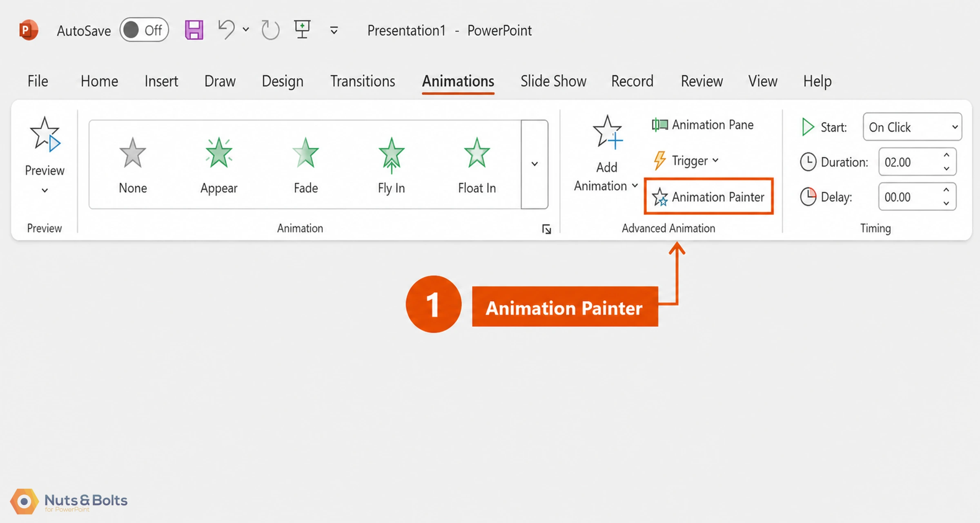Viewport: 980px width, 523px height.
Task: Undo the last action
Action: pos(227,29)
